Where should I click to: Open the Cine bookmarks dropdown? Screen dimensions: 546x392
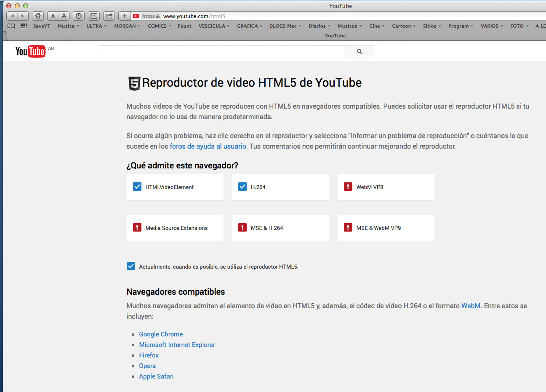point(377,26)
